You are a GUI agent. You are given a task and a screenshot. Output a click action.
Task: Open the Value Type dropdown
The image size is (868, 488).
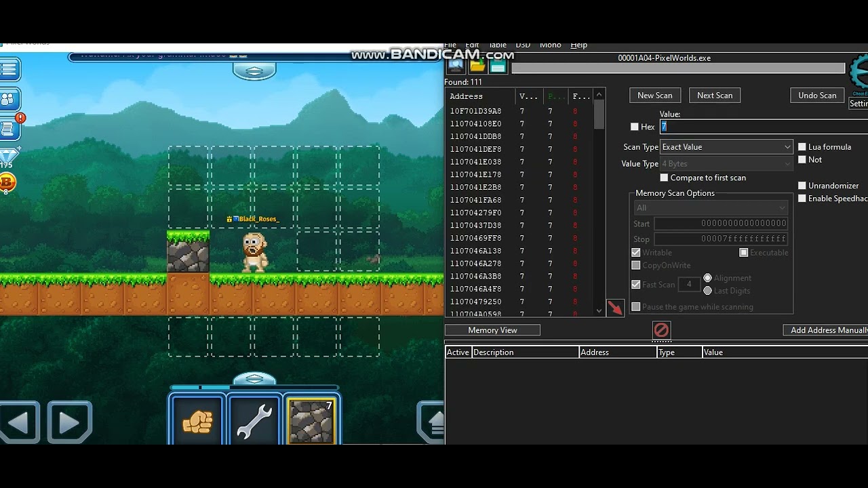pyautogui.click(x=726, y=164)
